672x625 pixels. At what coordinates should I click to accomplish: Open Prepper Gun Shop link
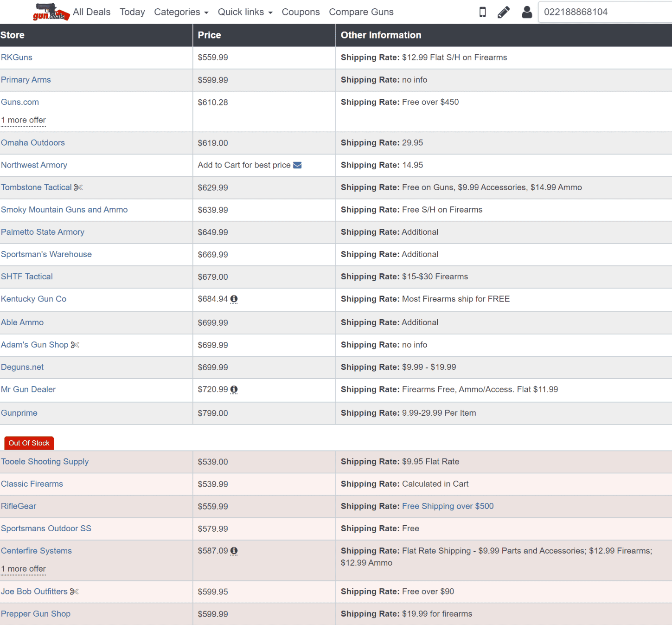pyautogui.click(x=36, y=614)
